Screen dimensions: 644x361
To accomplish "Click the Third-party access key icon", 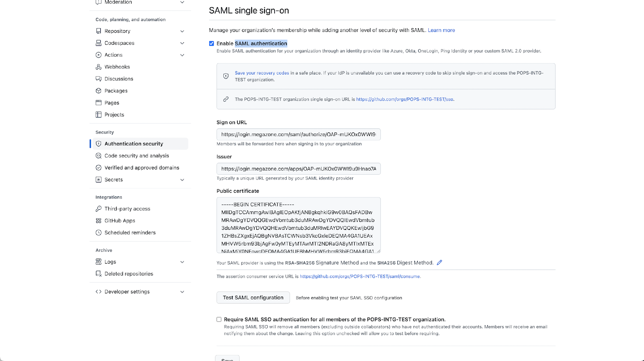I will (x=99, y=209).
